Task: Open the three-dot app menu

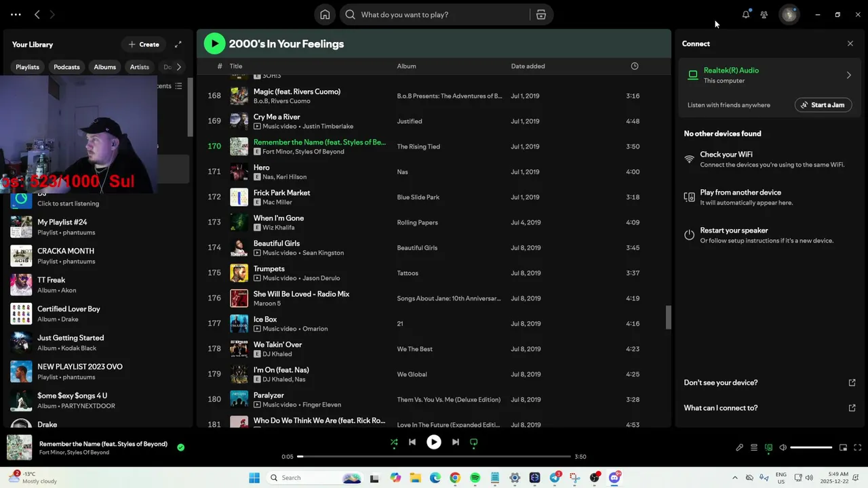Action: point(16,14)
